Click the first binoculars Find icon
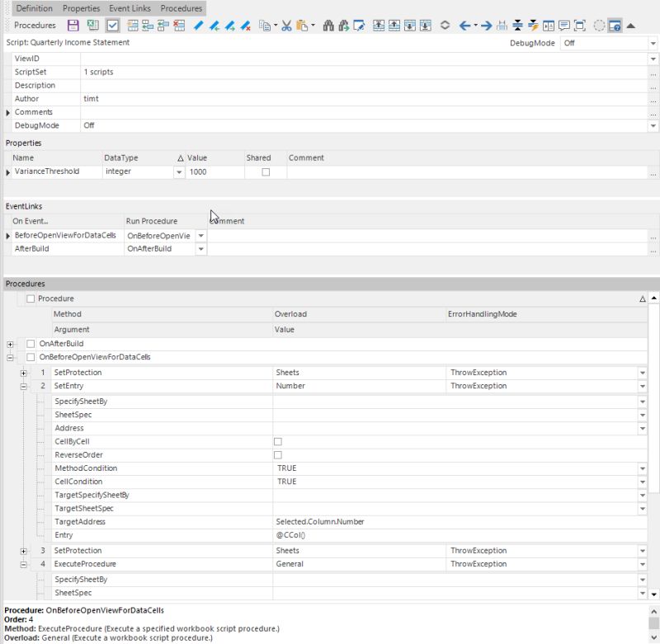Screen dimensions: 660x644 click(x=328, y=26)
